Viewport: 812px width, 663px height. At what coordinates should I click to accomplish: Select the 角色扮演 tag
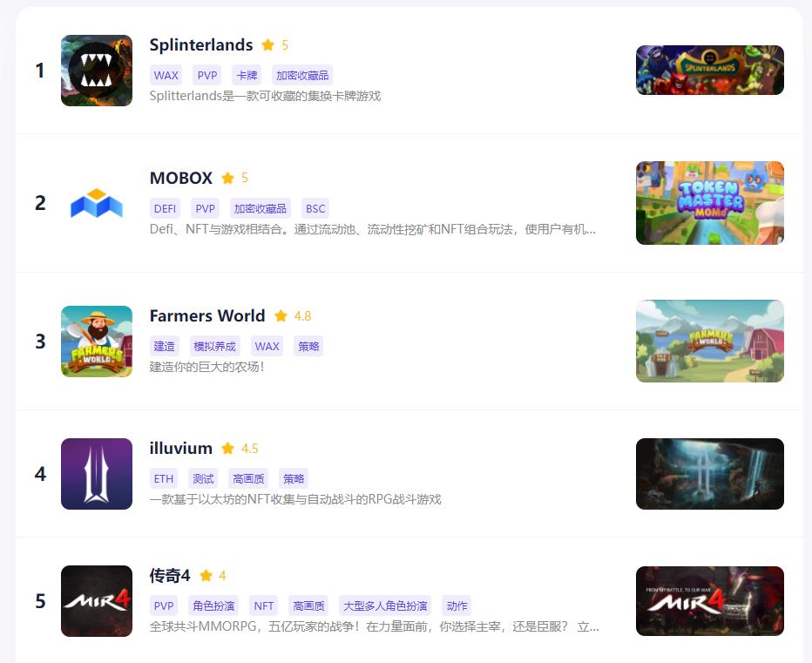tap(213, 606)
